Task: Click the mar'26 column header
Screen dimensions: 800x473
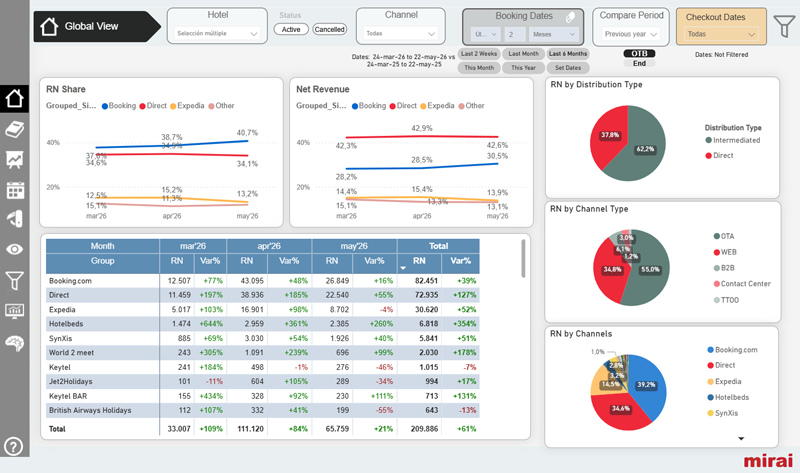Action: (x=193, y=246)
